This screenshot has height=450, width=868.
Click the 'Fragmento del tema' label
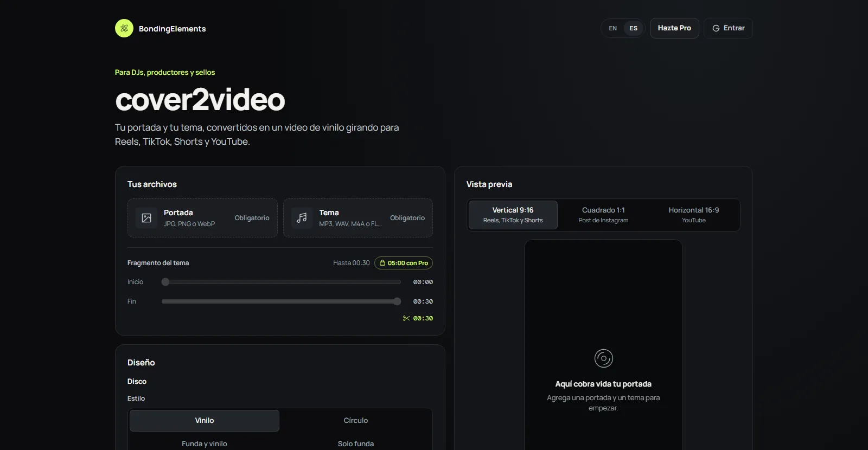click(x=158, y=263)
